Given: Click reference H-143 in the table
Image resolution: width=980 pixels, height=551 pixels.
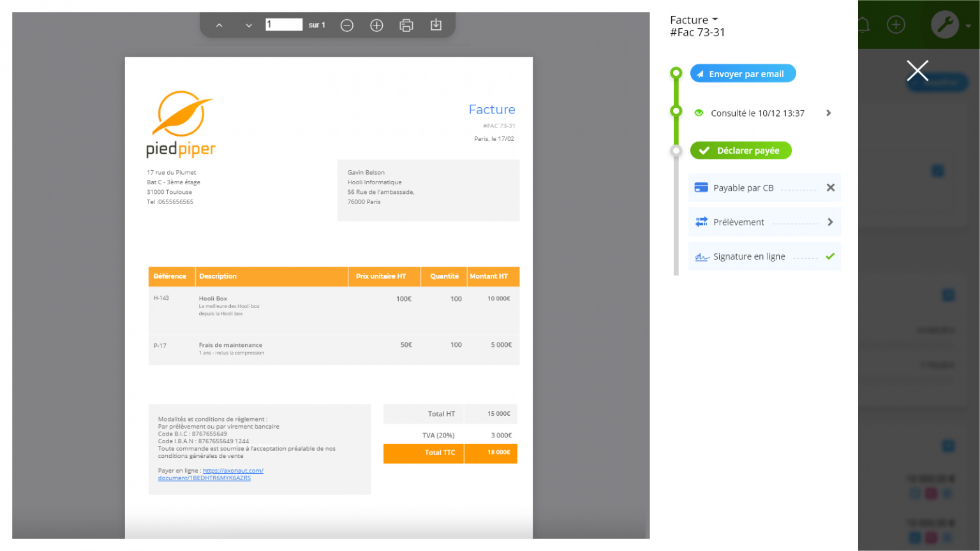Looking at the screenshot, I should point(161,298).
